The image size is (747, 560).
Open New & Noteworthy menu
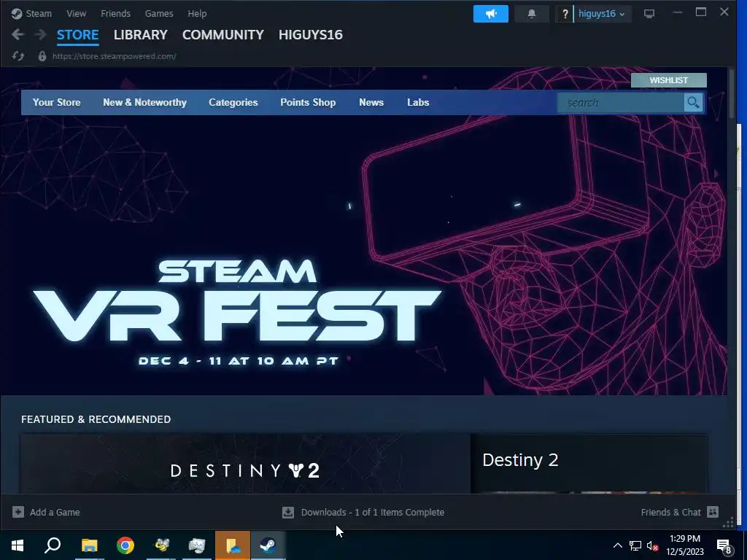pos(145,102)
